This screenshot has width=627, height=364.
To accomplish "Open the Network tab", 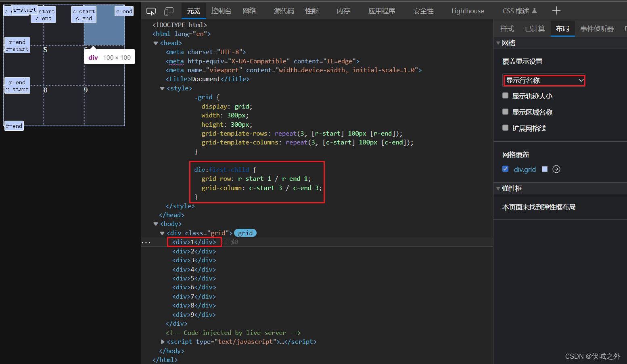I will coord(249,11).
